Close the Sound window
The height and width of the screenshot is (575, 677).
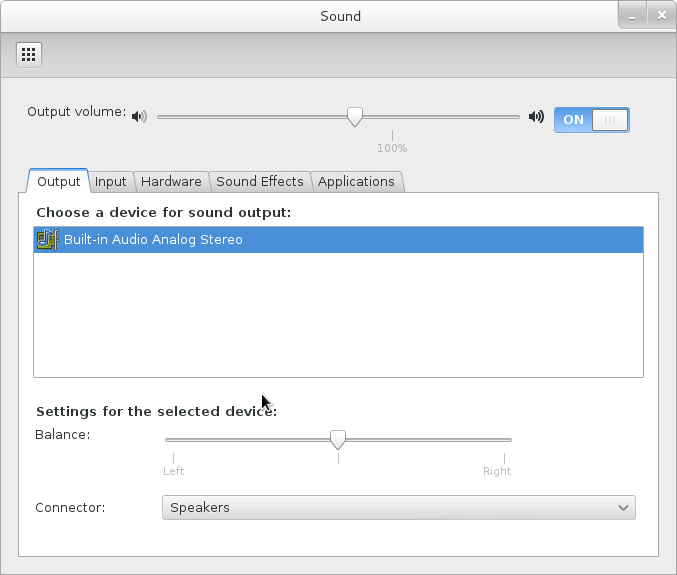click(661, 16)
